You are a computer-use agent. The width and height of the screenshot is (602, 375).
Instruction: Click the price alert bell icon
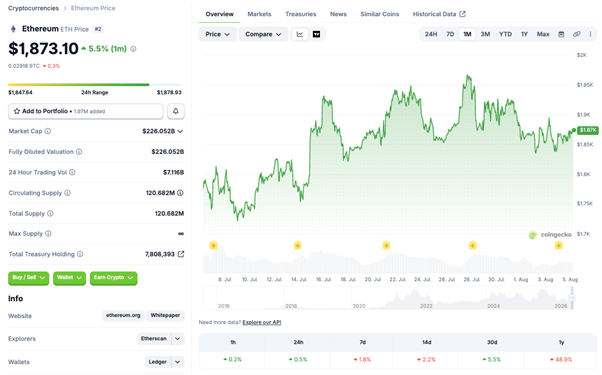[175, 111]
